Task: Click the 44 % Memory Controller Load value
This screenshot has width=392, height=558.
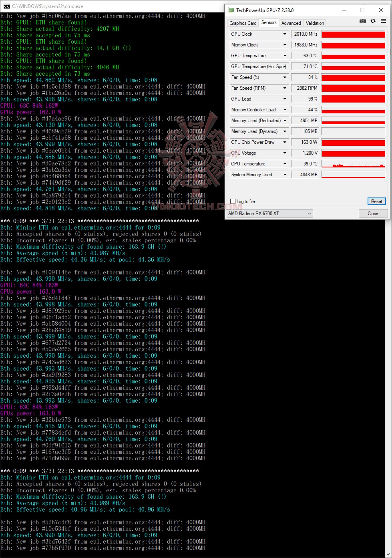Action: pyautogui.click(x=305, y=110)
